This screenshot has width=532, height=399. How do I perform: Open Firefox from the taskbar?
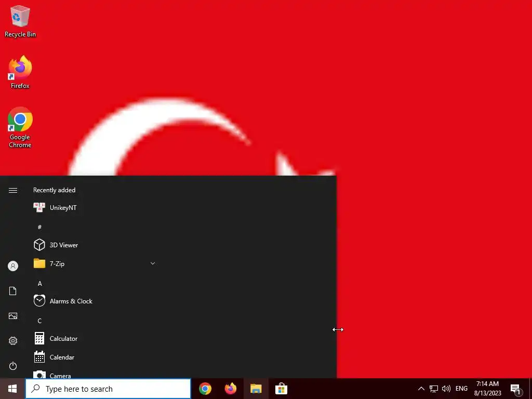(x=231, y=389)
